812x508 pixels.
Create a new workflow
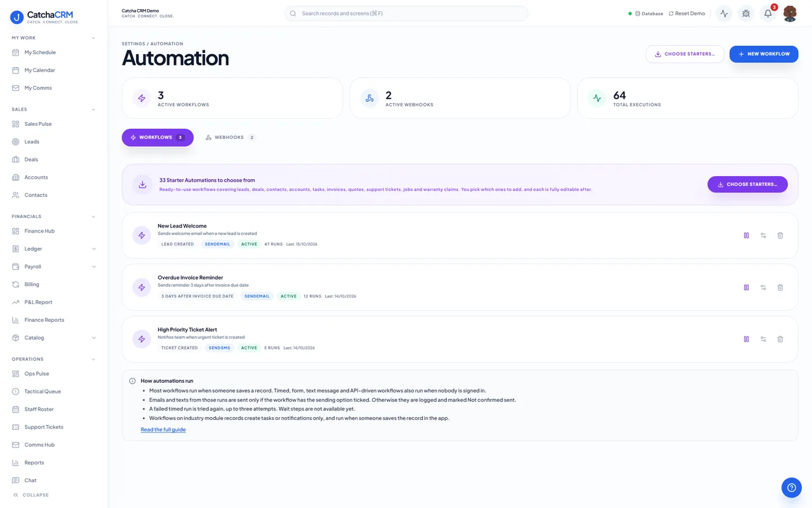tap(764, 54)
